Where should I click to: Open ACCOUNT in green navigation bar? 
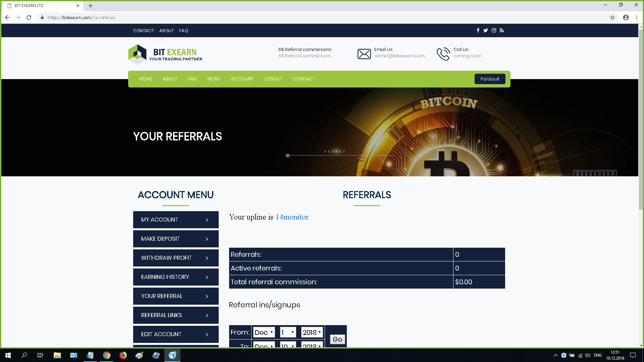pyautogui.click(x=242, y=79)
